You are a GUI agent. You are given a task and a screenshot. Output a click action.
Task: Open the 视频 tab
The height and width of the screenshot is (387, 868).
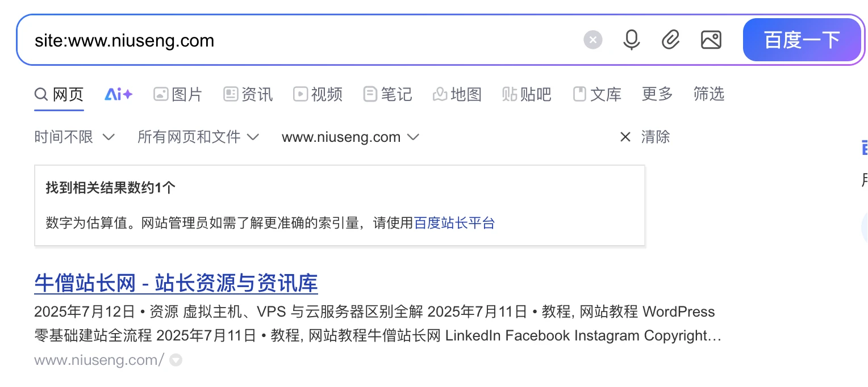(x=318, y=94)
